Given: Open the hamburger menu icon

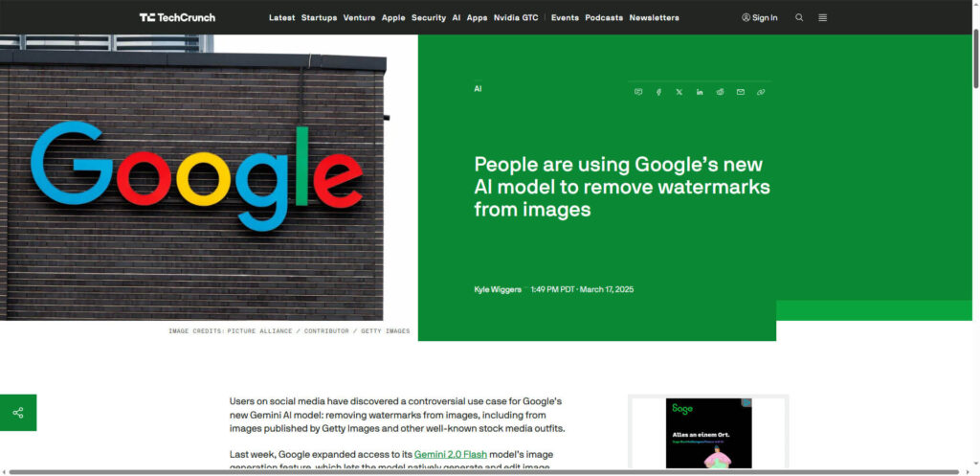Looking at the screenshot, I should pyautogui.click(x=822, y=17).
